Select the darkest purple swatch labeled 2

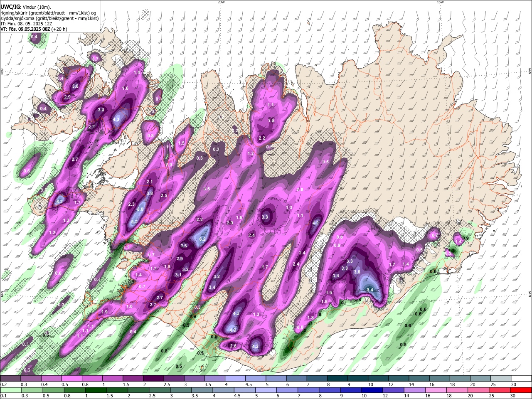point(153,379)
